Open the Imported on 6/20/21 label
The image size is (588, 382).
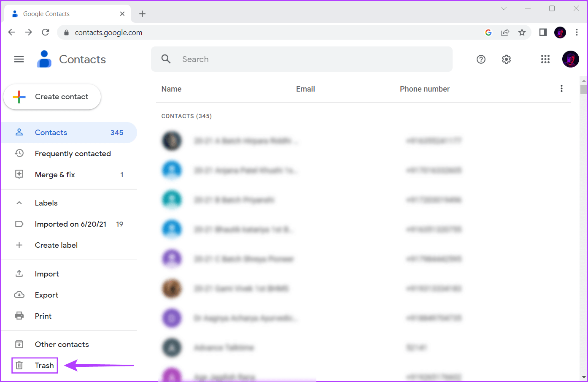[x=69, y=224]
